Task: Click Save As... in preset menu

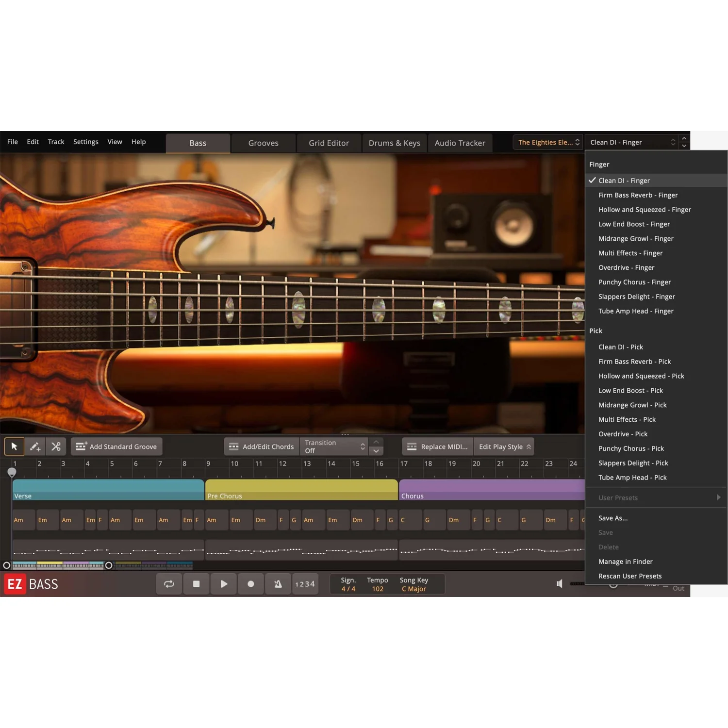Action: [656, 518]
